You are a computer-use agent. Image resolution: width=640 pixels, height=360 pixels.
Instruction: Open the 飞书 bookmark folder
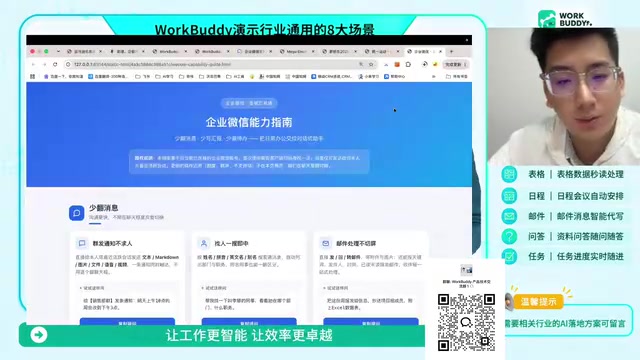click(x=143, y=76)
